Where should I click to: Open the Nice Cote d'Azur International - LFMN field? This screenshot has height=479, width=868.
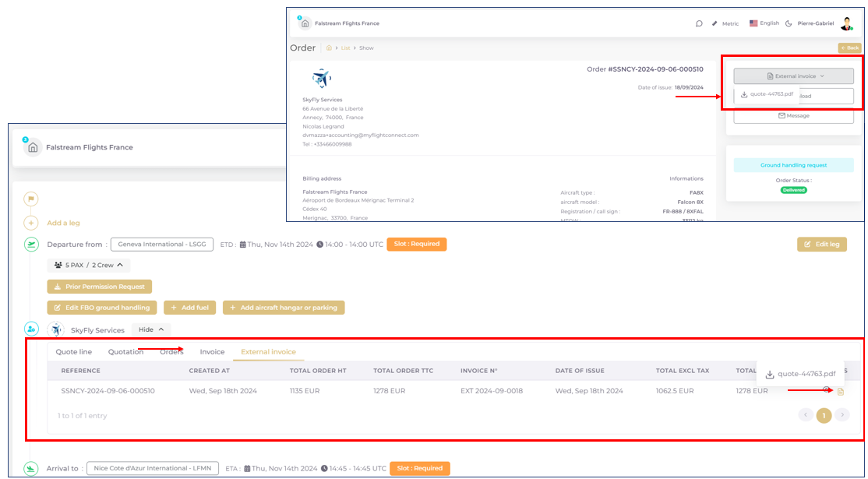point(153,469)
